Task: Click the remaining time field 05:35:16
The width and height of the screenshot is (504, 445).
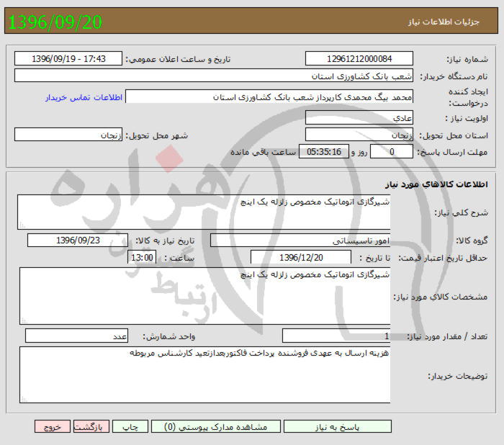Action: pos(324,151)
